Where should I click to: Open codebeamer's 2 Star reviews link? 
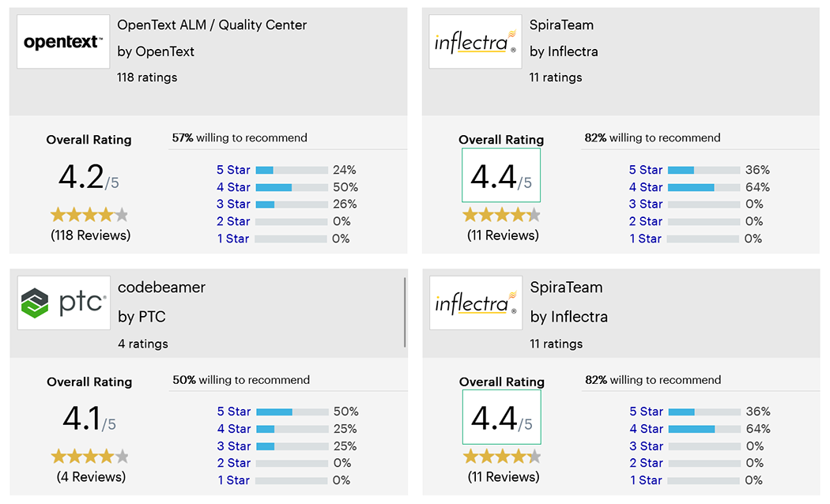click(234, 463)
